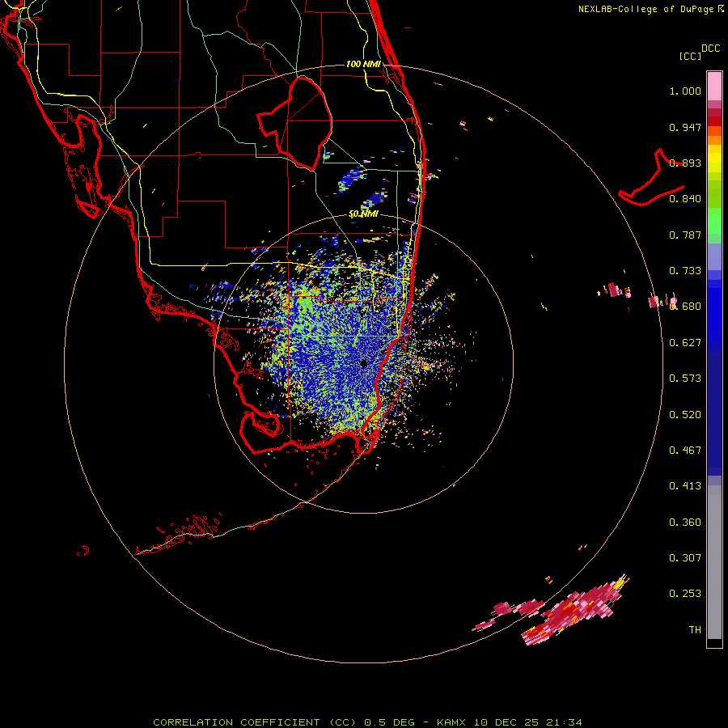Click the KAMX station identifier in caption
The width and height of the screenshot is (728, 728).
click(452, 722)
